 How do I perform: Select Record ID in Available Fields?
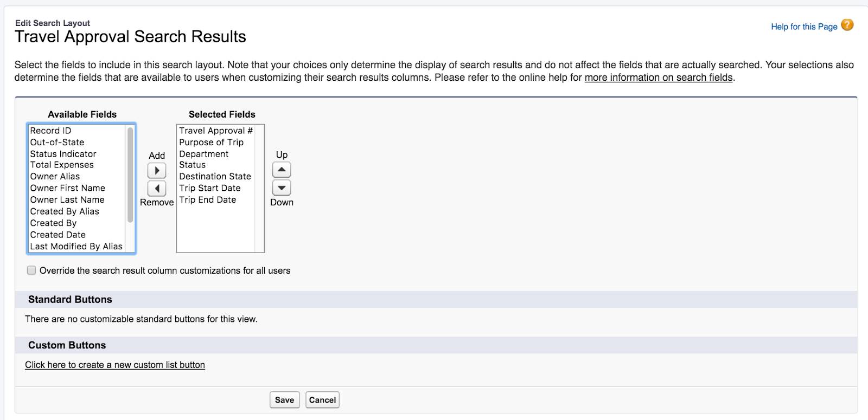point(50,131)
